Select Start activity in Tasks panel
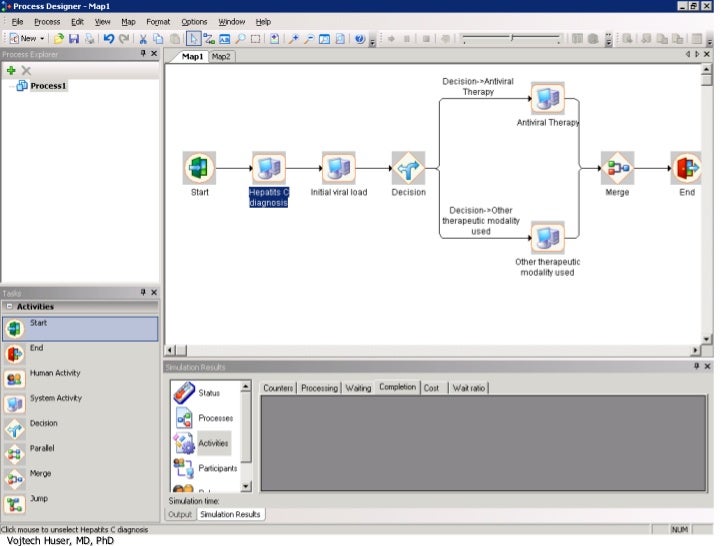728x546 pixels. pos(80,329)
